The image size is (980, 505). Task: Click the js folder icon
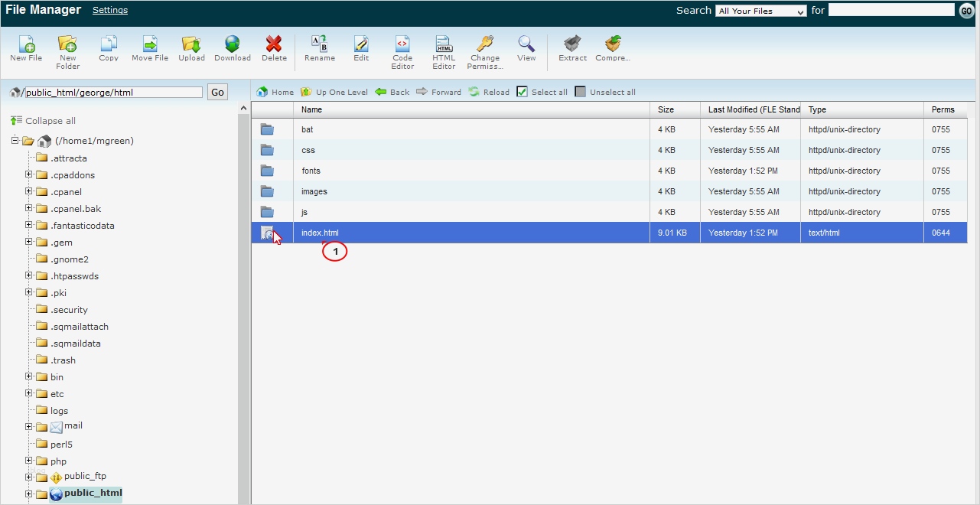click(267, 212)
